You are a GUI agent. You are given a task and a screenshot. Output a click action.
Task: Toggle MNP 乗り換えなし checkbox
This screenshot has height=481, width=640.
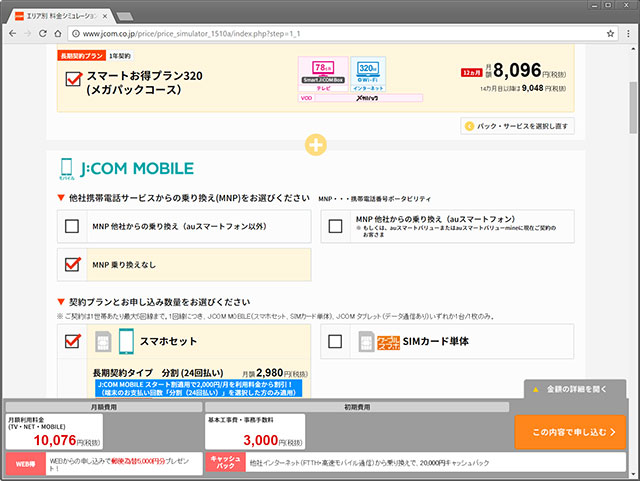click(73, 264)
